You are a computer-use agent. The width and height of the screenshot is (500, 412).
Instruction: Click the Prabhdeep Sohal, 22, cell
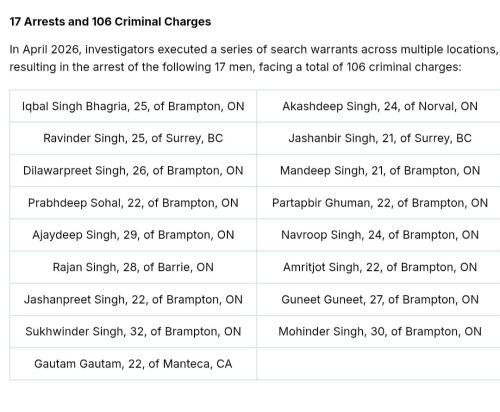tap(133, 203)
